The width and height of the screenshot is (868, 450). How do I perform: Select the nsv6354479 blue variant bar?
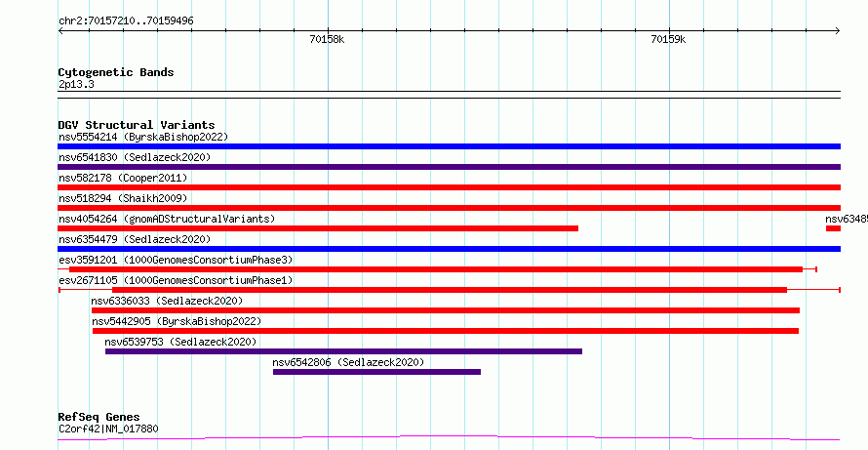coord(449,249)
